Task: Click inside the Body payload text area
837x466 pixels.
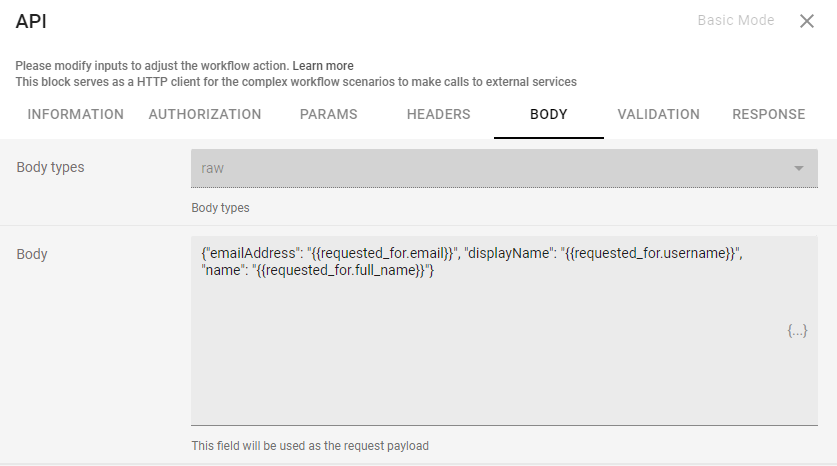Action: pos(504,331)
